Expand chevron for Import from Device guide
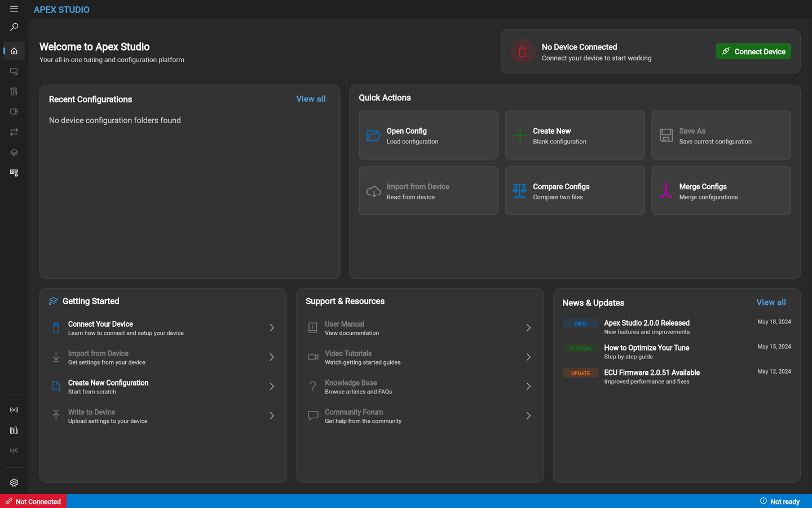Viewport: 812px width, 508px height. coord(272,357)
